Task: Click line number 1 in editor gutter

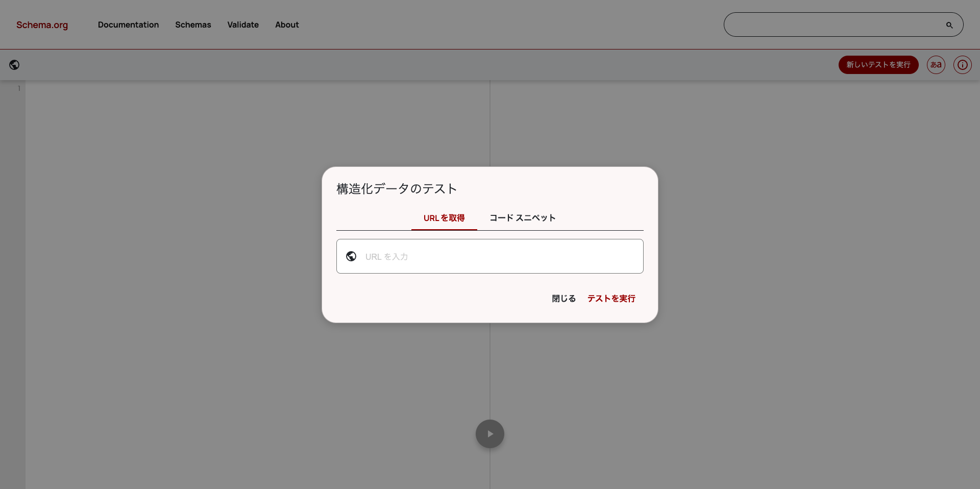Action: 19,88
